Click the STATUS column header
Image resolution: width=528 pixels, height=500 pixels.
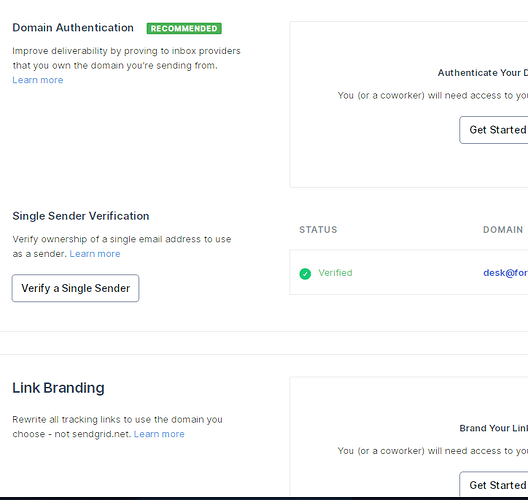tap(318, 230)
